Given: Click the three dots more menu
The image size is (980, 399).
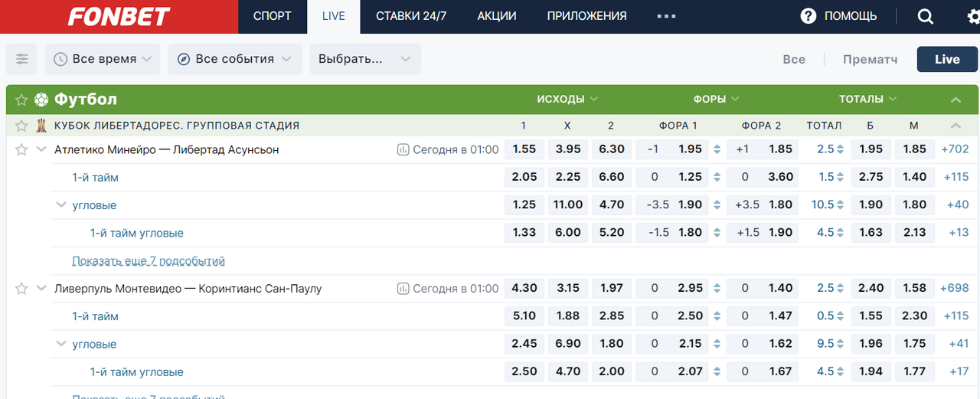Looking at the screenshot, I should point(666,16).
